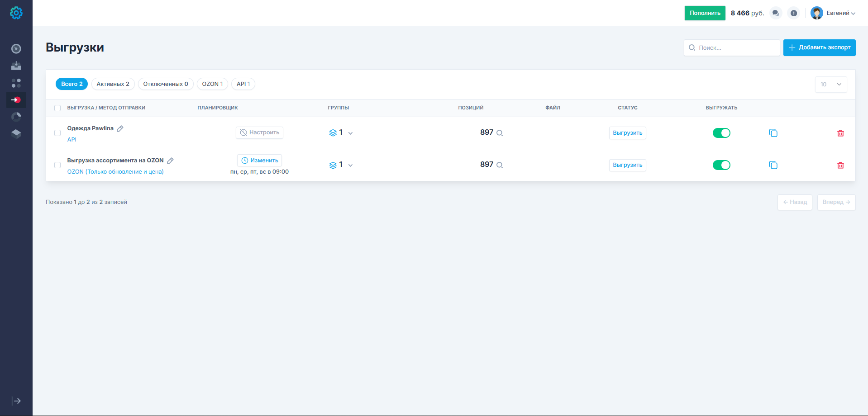
Task: Check the Одежда Pawlina row checkbox
Action: (x=57, y=133)
